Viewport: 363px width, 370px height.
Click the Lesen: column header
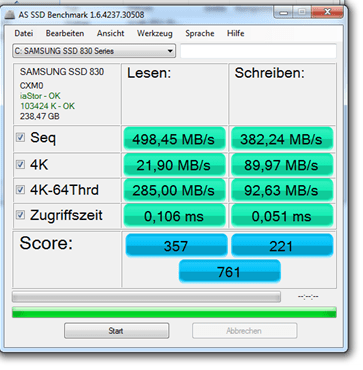(149, 73)
